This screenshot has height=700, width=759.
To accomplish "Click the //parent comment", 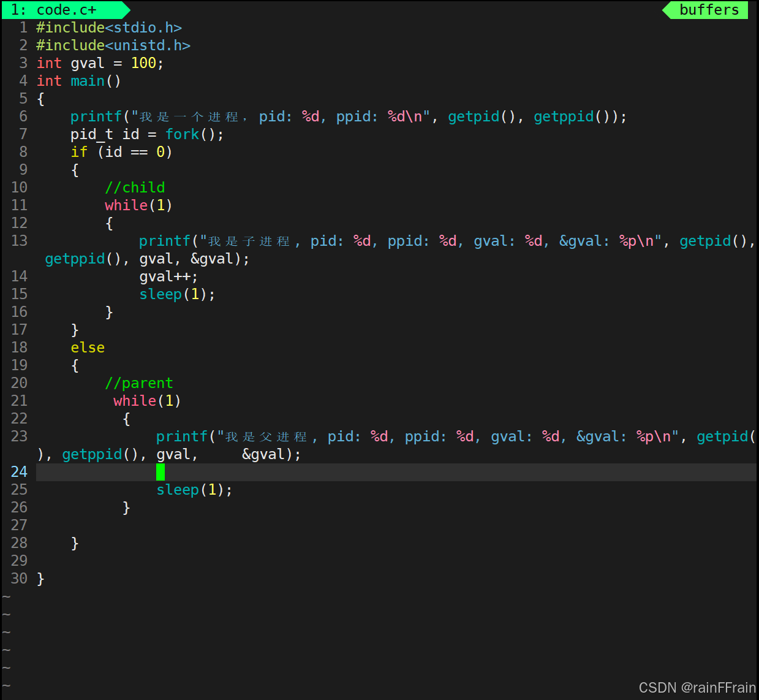I will click(x=139, y=383).
